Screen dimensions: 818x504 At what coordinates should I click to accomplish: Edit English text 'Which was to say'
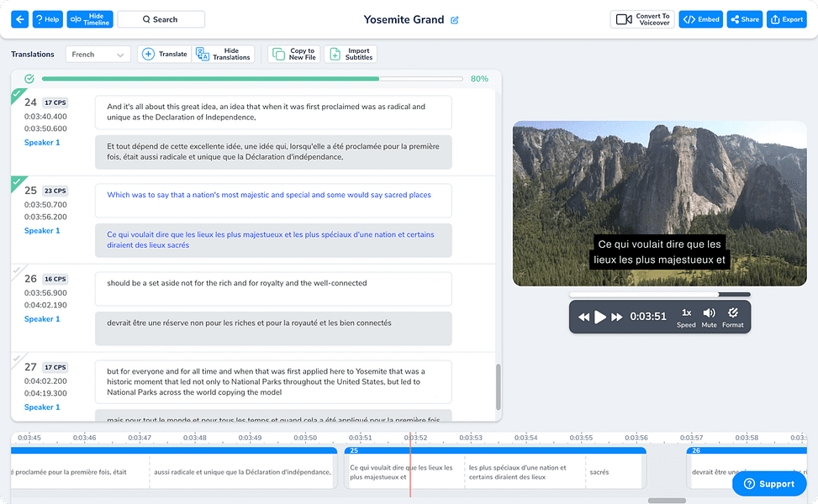273,200
